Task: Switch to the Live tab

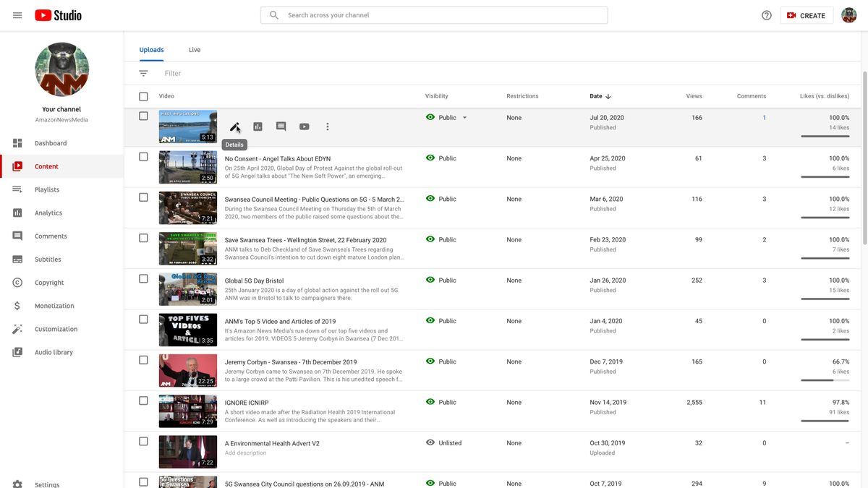Action: (x=194, y=49)
